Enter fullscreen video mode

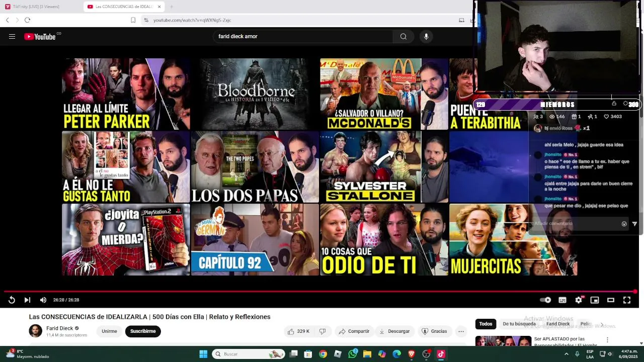click(627, 300)
